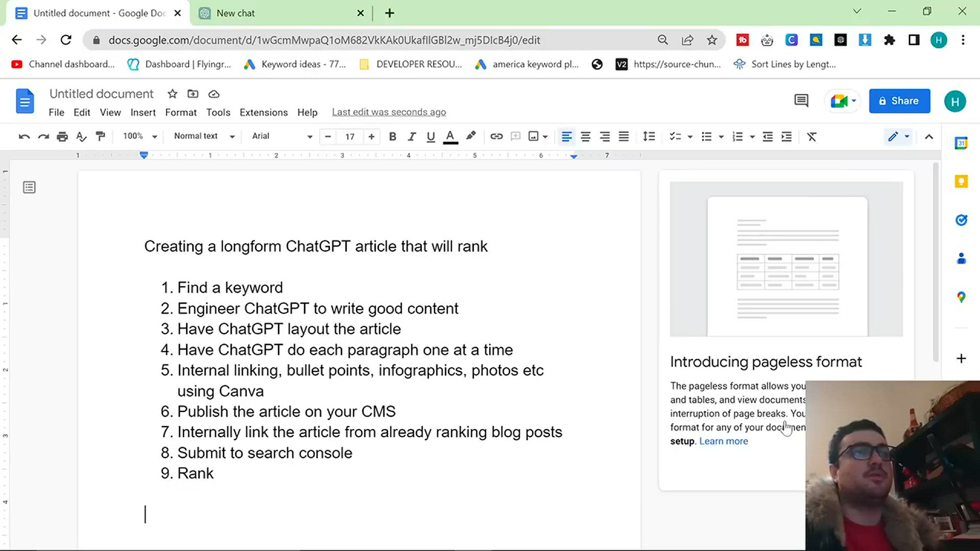Decrease font size with minus button

[328, 136]
